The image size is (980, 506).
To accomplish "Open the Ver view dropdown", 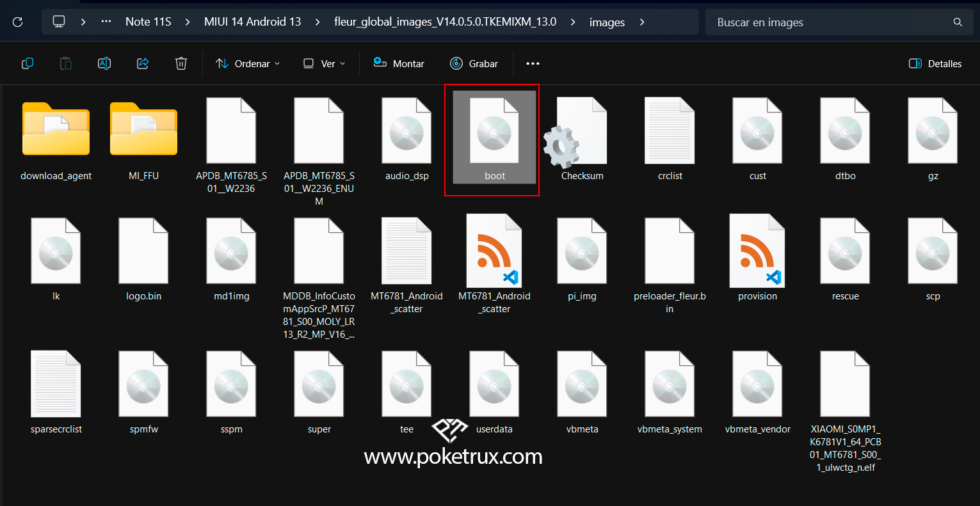I will click(x=324, y=63).
